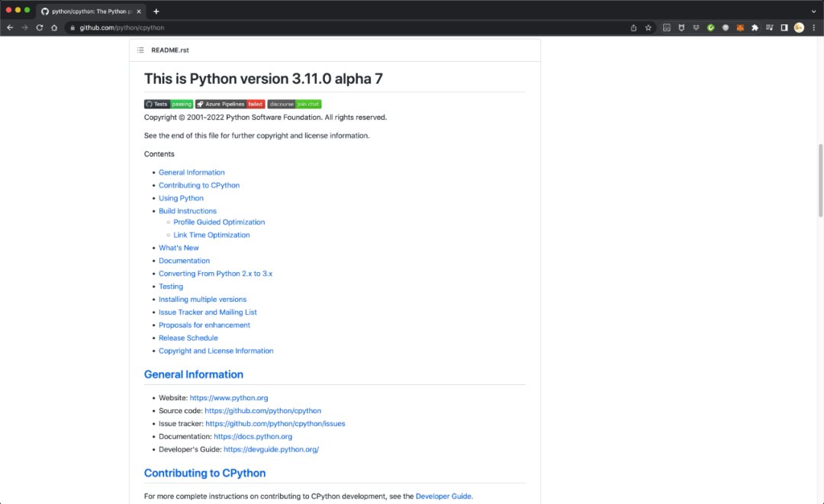The image size is (824, 504).
Task: Open the General Information contents link
Action: coord(192,172)
